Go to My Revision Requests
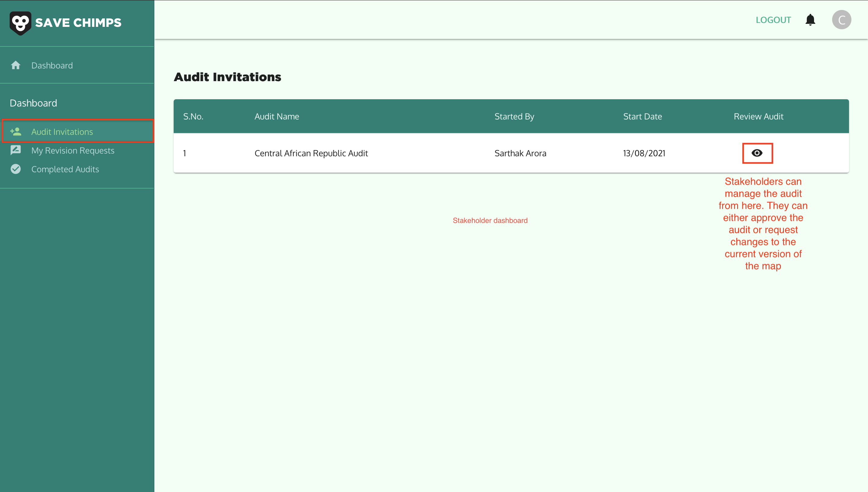Viewport: 868px width, 492px height. (73, 150)
